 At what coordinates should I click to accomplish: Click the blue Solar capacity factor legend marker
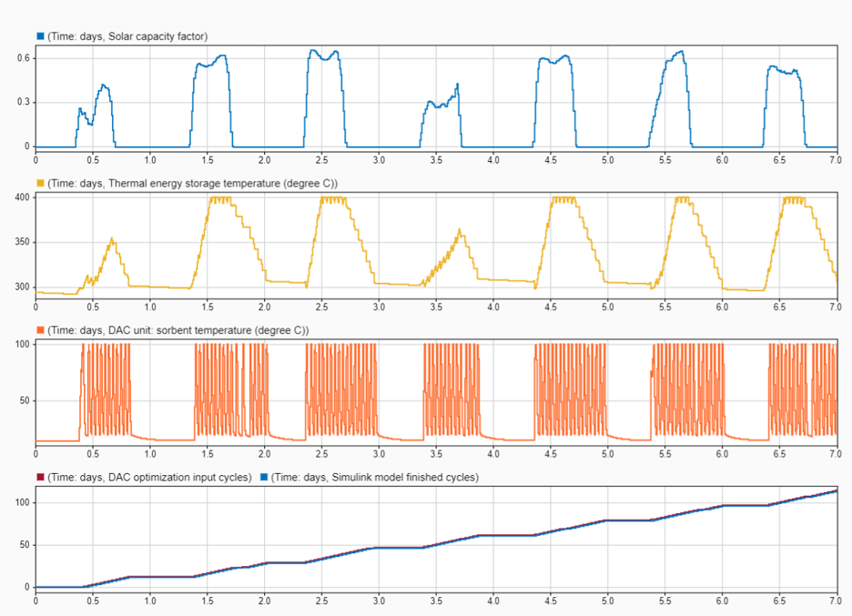point(40,35)
